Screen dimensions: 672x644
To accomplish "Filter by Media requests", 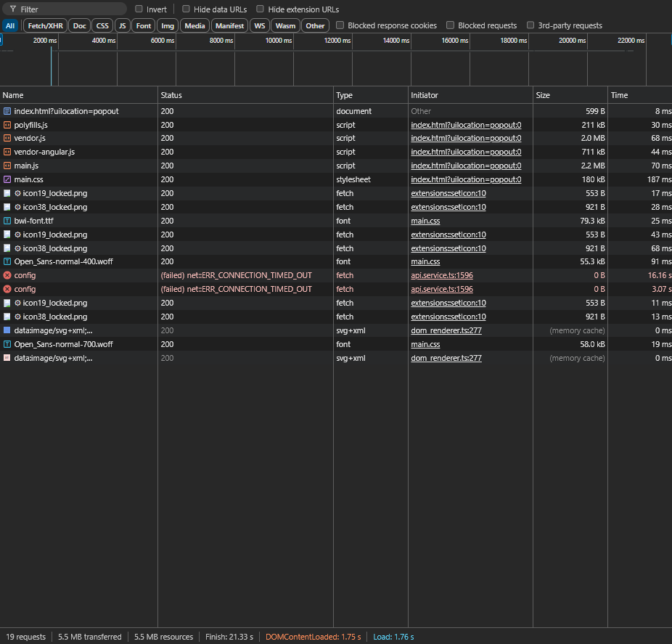I will 195,25.
